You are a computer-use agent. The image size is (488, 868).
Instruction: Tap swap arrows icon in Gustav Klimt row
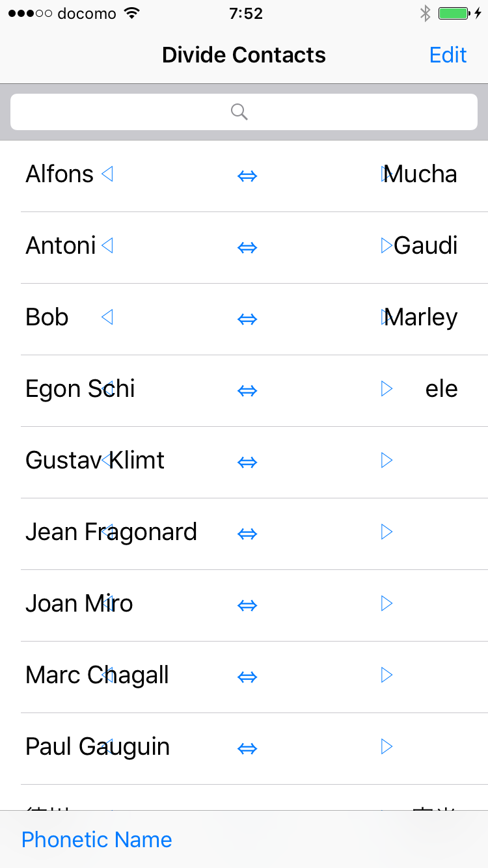(247, 461)
